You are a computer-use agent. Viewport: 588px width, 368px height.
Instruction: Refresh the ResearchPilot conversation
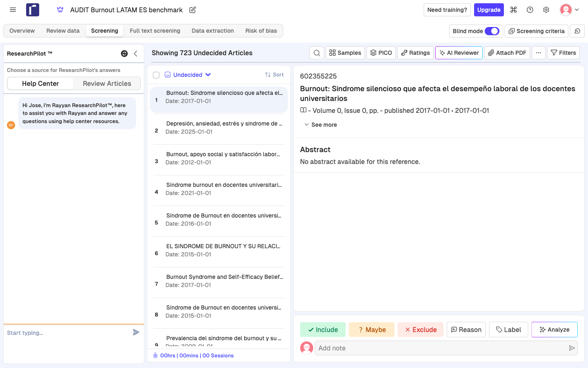click(125, 54)
